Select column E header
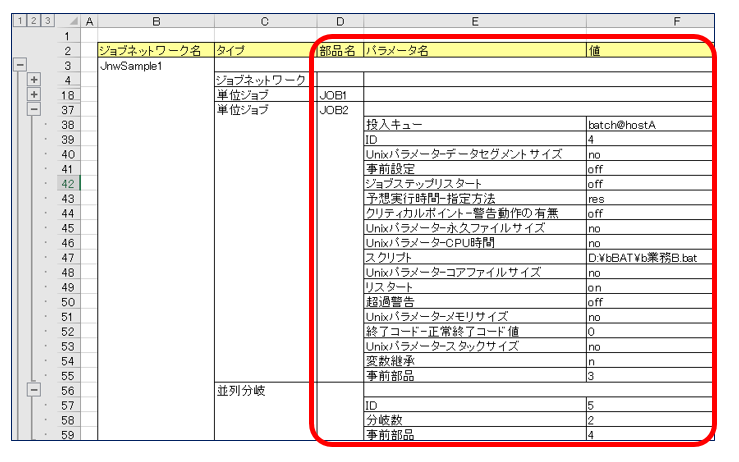 tap(474, 20)
